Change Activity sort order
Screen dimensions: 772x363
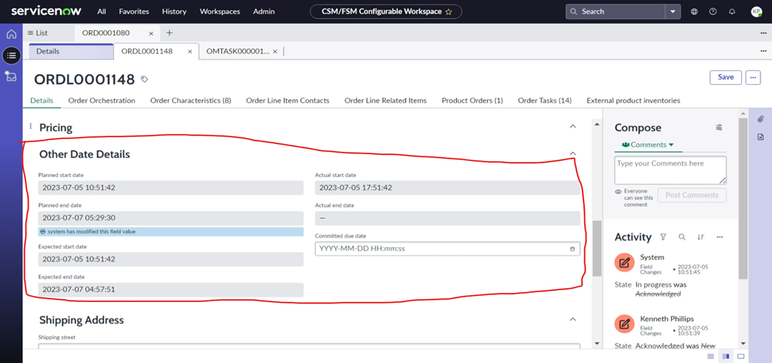pos(701,237)
